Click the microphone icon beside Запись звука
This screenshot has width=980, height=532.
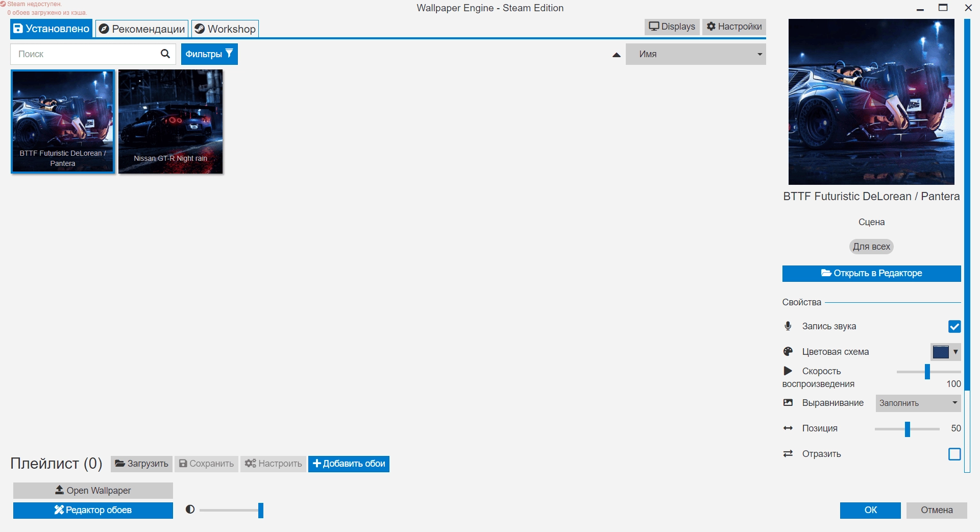point(788,326)
